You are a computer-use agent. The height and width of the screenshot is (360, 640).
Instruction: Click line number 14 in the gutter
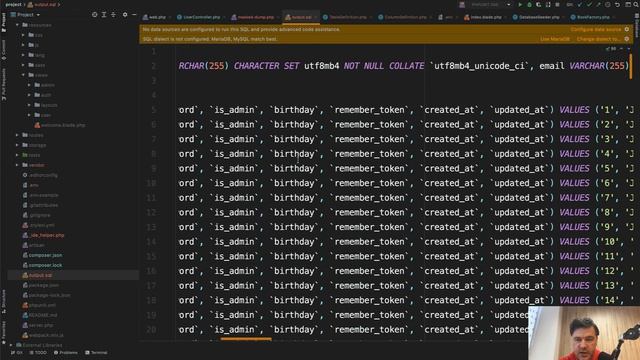[x=151, y=242]
